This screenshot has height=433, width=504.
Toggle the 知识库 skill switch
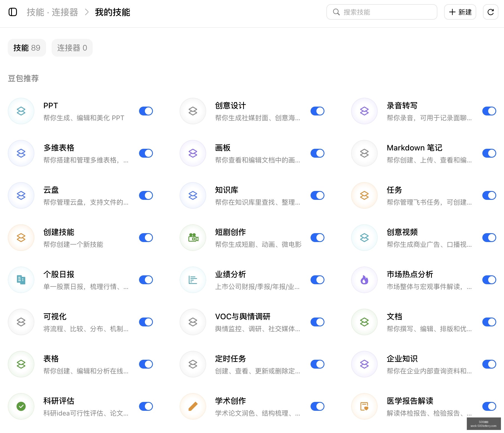[317, 195]
